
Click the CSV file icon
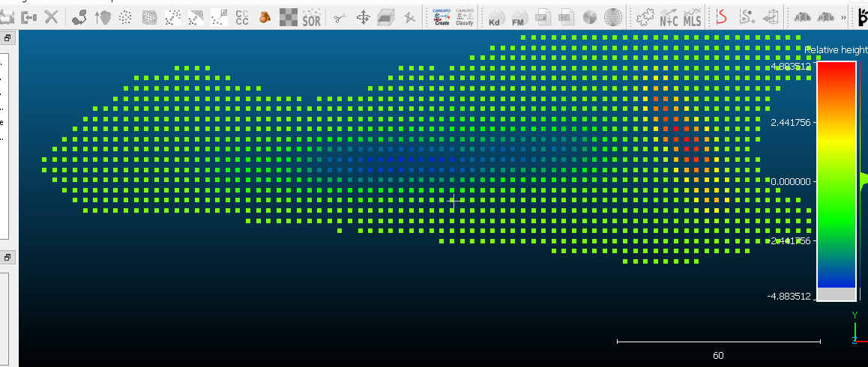[x=565, y=18]
